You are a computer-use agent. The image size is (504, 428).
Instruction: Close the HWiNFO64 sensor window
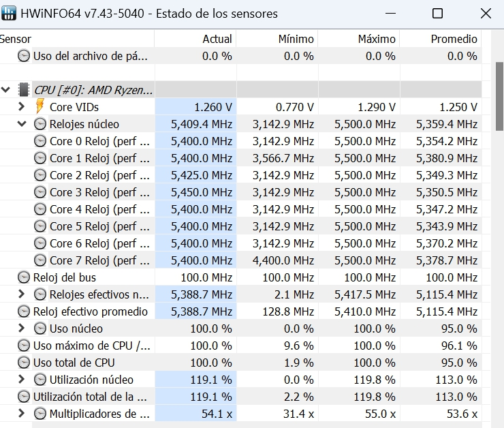coord(486,14)
